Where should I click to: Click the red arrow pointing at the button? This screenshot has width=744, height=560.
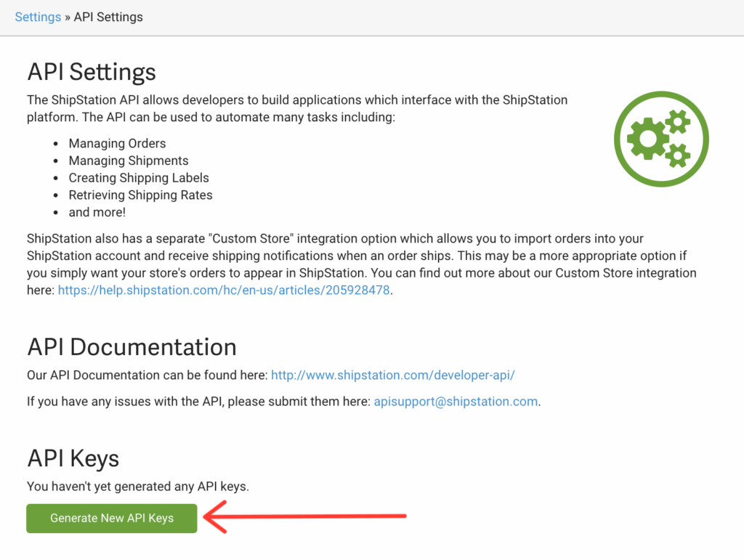(304, 517)
